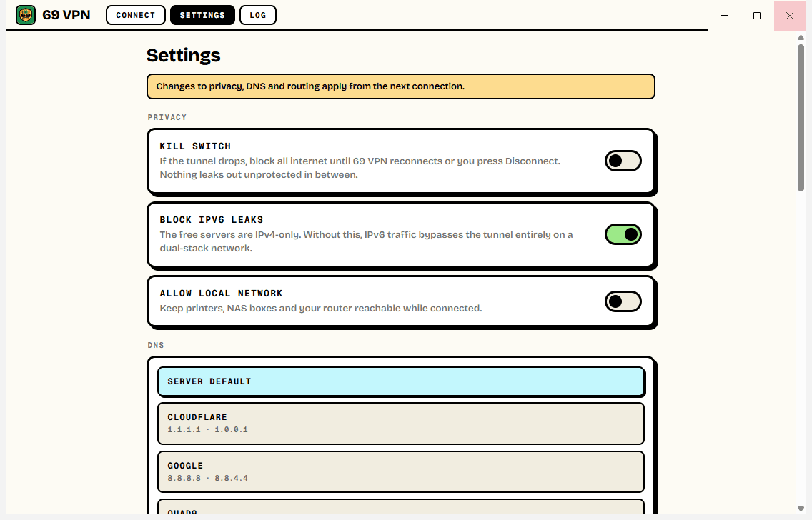812x520 pixels.
Task: Open the Connect tab
Action: (136, 15)
